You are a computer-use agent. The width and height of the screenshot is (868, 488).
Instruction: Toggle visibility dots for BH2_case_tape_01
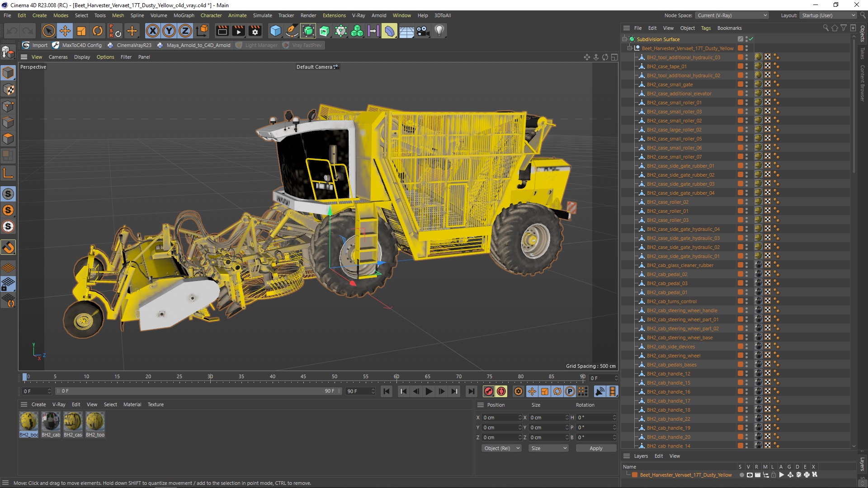[746, 66]
